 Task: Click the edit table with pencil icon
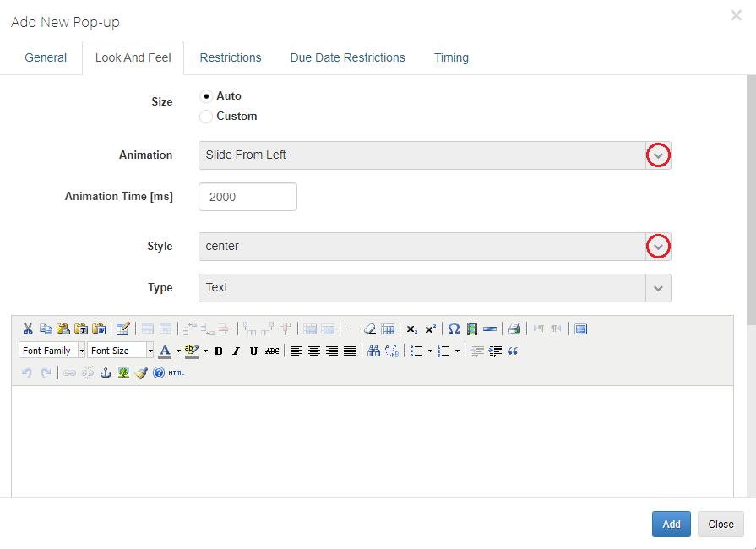coord(123,329)
